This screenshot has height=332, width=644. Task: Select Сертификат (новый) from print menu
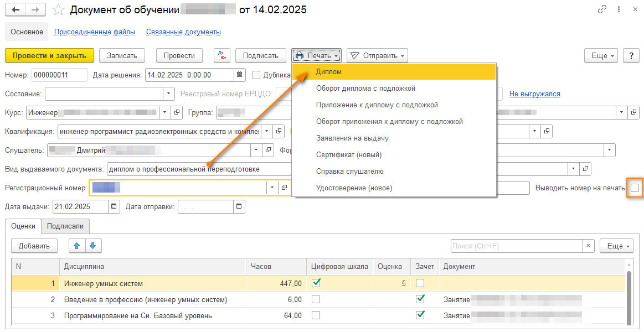348,155
